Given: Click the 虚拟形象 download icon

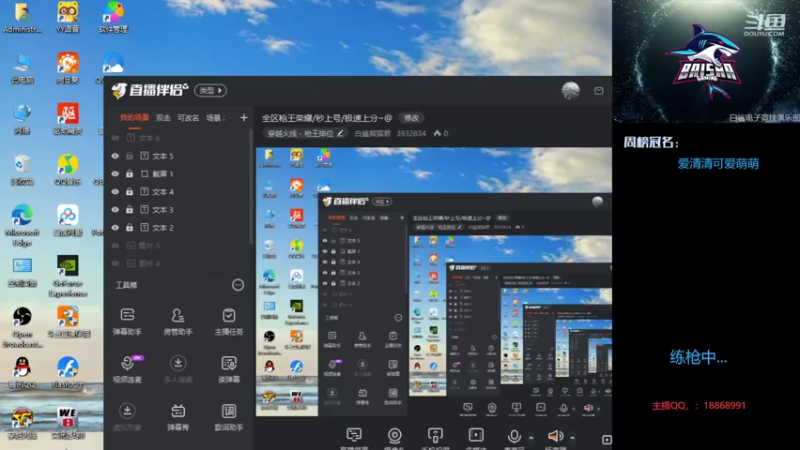Looking at the screenshot, I should point(127,411).
